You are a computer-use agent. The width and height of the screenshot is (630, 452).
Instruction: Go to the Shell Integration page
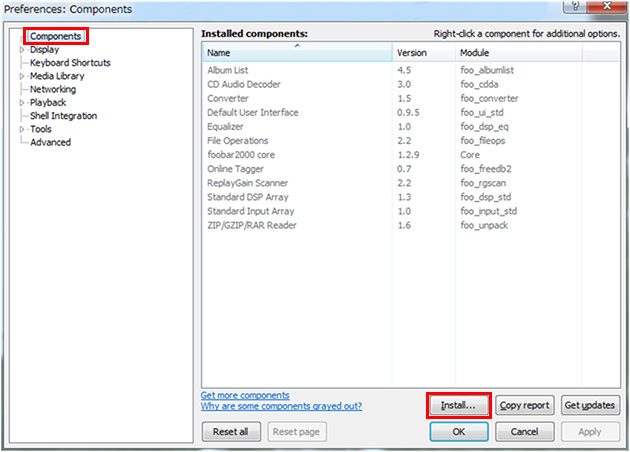click(x=63, y=116)
